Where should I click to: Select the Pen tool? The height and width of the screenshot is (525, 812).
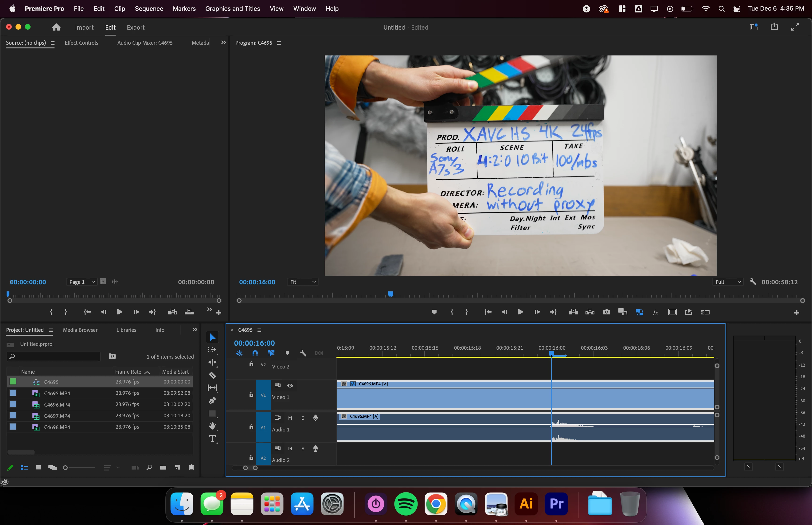pyautogui.click(x=212, y=401)
